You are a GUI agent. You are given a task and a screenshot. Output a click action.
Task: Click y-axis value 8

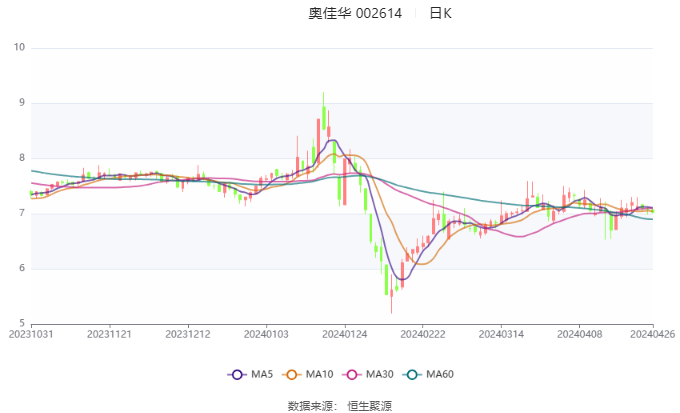pos(22,158)
